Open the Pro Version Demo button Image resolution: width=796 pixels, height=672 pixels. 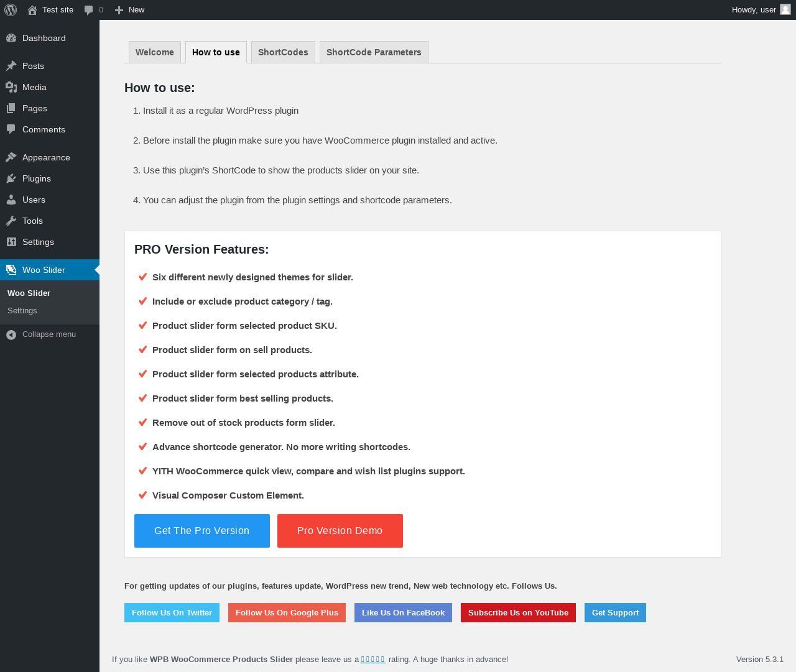tap(340, 531)
